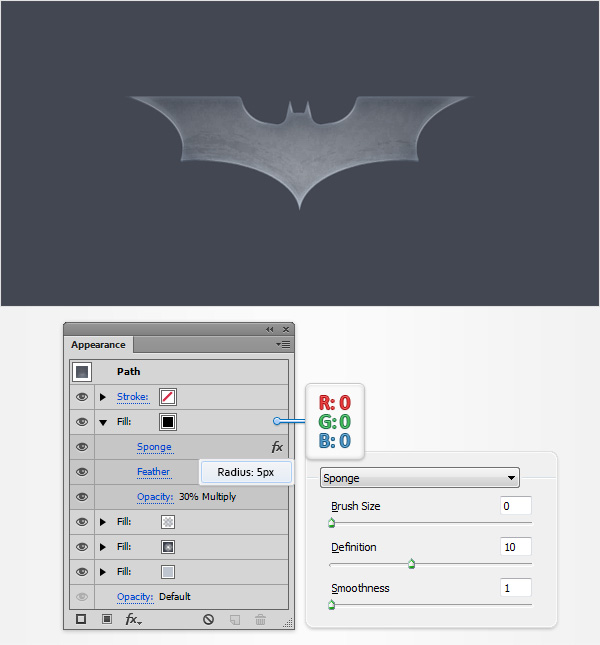Open the Stroke link panel
The height and width of the screenshot is (645, 600).
[x=132, y=397]
